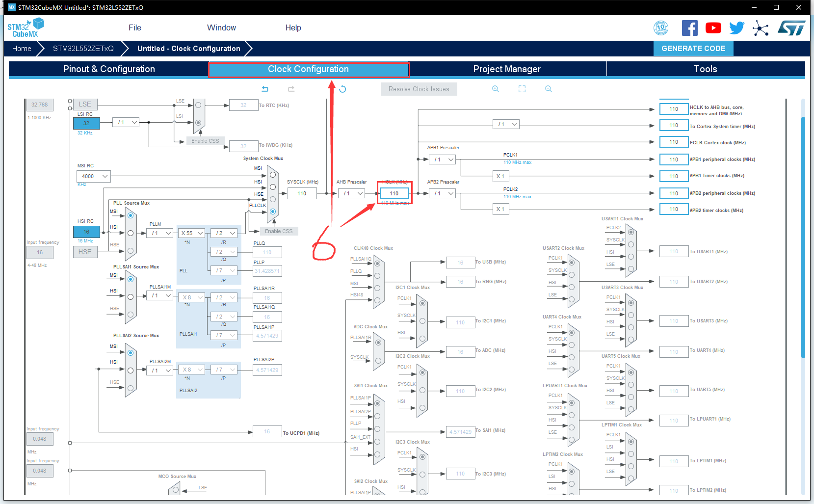
Task: Open the PLL X 55 multiplier dropdown
Action: (192, 233)
